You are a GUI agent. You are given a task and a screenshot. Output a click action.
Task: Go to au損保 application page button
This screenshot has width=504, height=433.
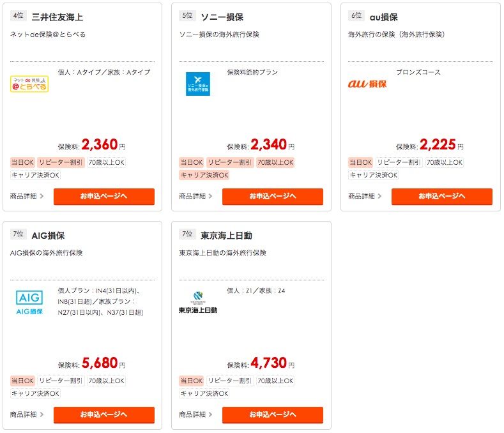click(441, 196)
